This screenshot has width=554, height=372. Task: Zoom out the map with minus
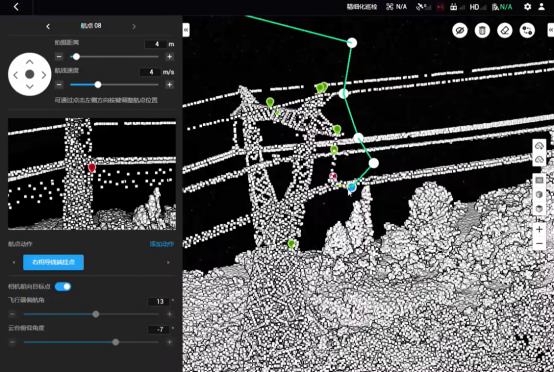click(539, 244)
